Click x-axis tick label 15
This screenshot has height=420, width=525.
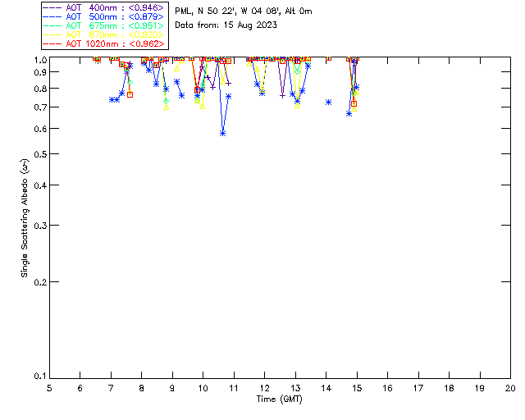pos(357,389)
